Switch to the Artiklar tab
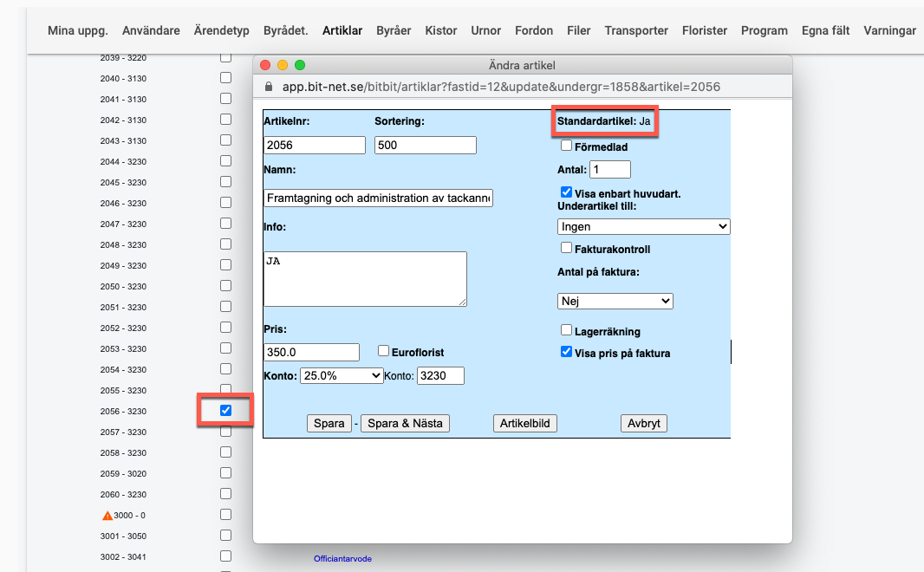Viewport: 924px width, 572px height. [x=342, y=30]
